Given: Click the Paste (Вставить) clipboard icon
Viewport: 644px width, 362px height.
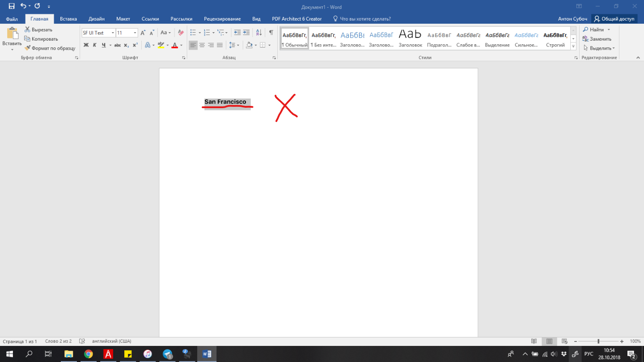Looking at the screenshot, I should (x=12, y=34).
